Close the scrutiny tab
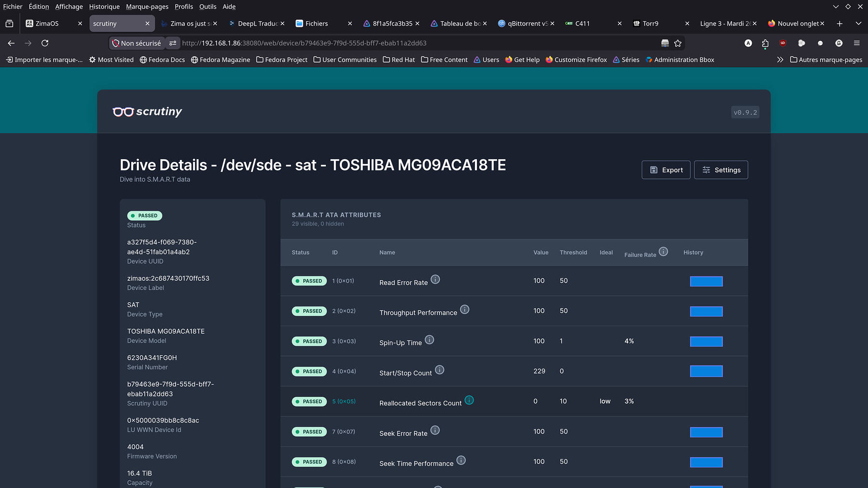 click(147, 23)
